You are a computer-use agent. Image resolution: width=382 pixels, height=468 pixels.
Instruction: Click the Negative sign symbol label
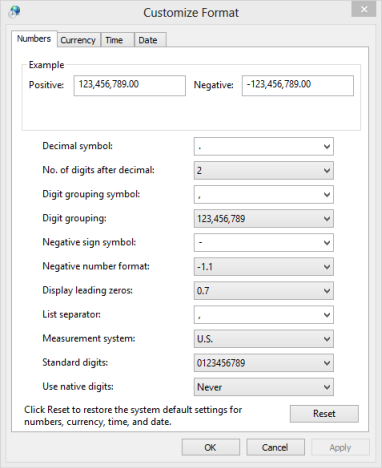point(89,242)
